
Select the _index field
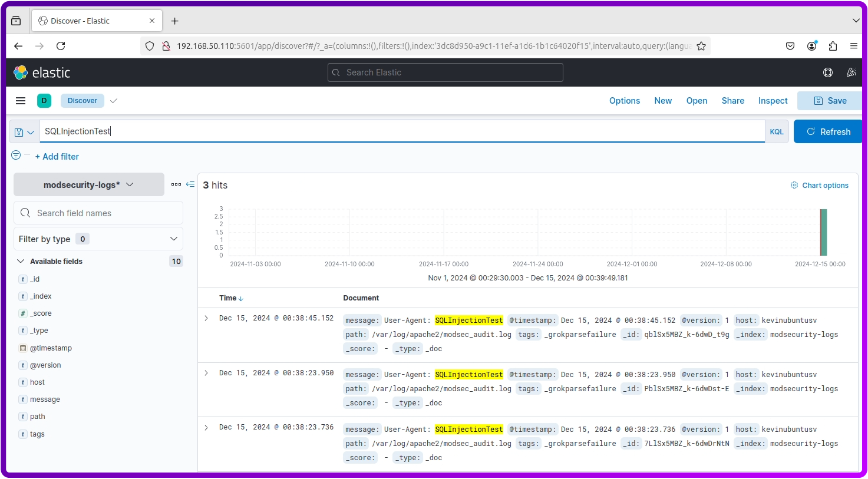click(41, 296)
